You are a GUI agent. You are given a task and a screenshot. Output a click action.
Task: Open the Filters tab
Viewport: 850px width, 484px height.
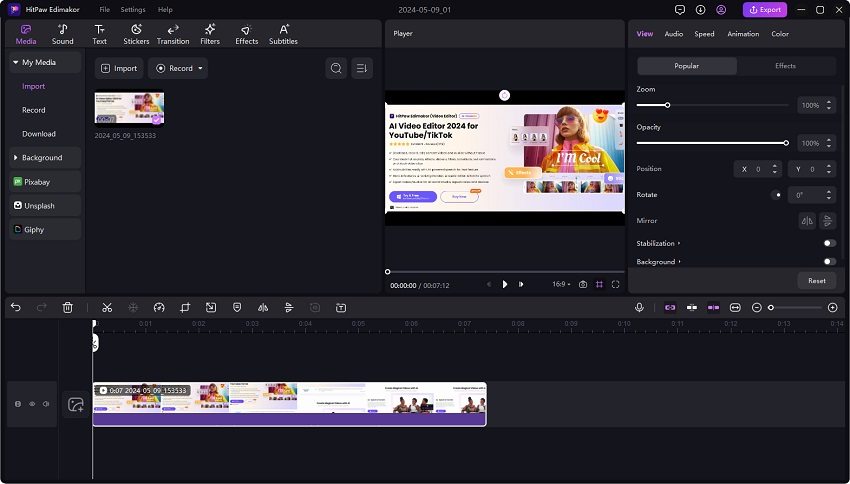210,34
